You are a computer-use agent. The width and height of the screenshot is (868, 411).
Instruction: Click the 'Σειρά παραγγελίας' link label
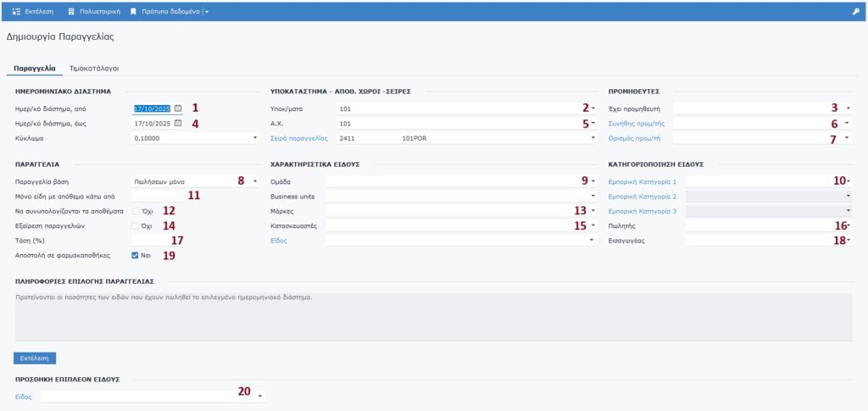click(x=298, y=138)
